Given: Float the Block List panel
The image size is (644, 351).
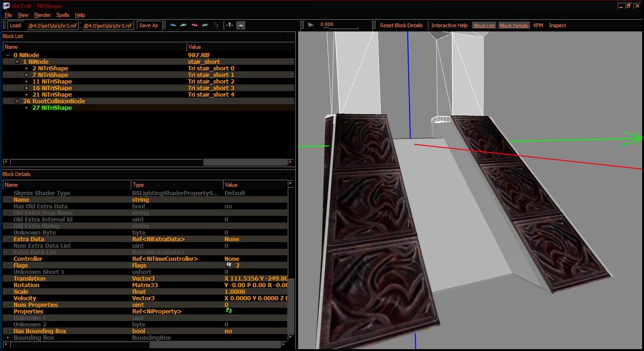Looking at the screenshot, I should (285, 36).
